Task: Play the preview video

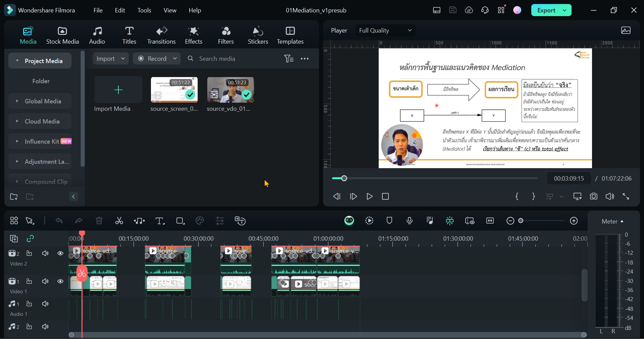Action: click(x=370, y=196)
